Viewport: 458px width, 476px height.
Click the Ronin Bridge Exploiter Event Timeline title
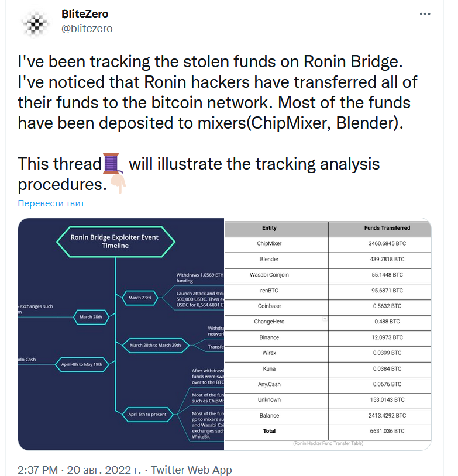tap(115, 242)
